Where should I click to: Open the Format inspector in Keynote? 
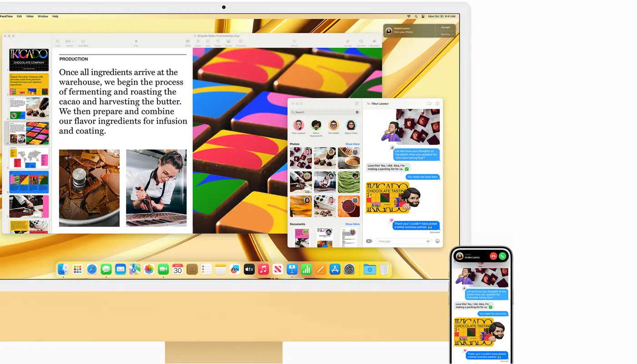pos(348,43)
